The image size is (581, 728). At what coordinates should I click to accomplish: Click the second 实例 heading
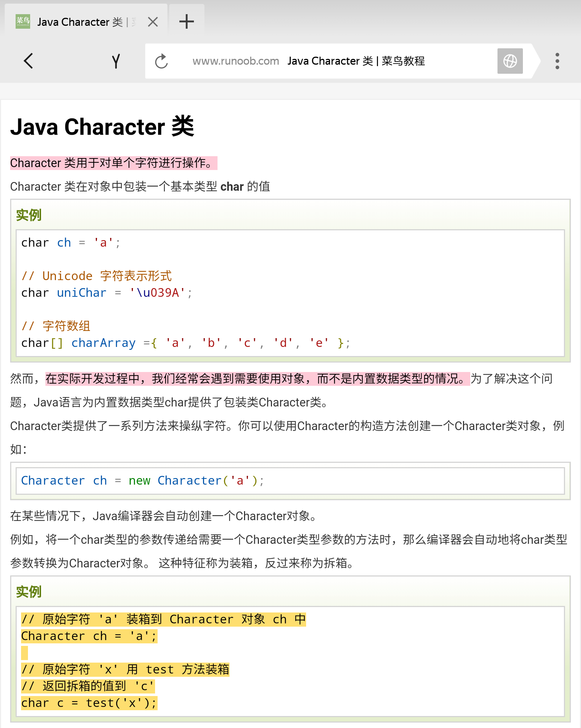[29, 592]
